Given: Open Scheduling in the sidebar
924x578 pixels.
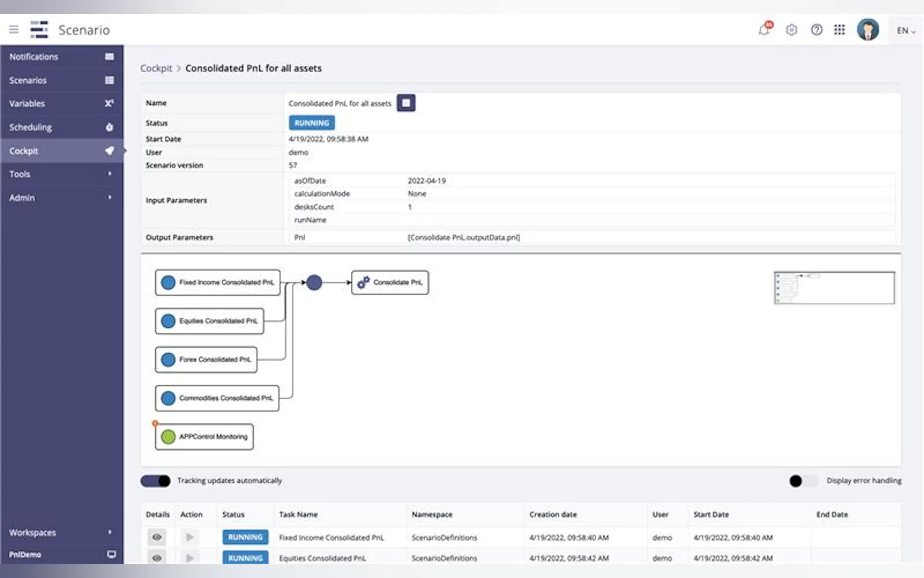Looking at the screenshot, I should [61, 127].
